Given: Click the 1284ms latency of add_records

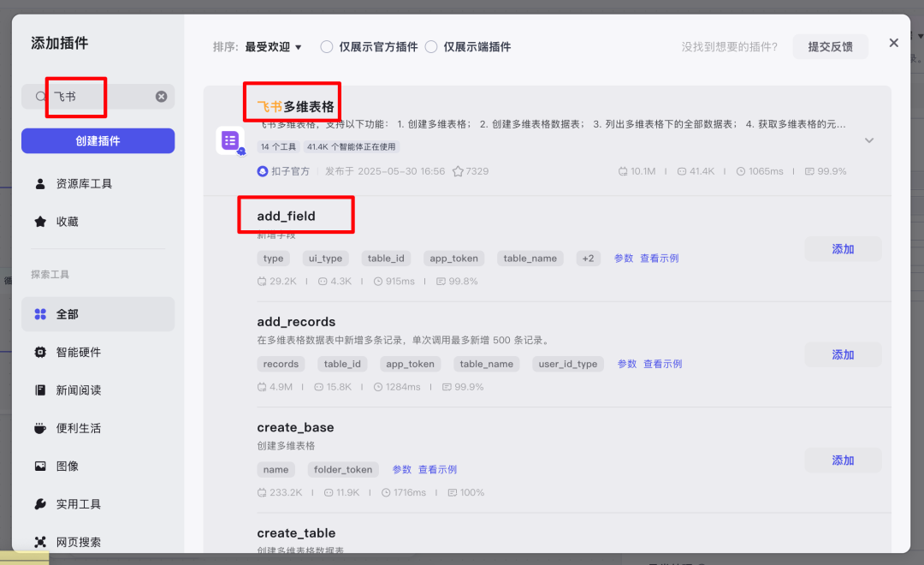Looking at the screenshot, I should (x=397, y=387).
